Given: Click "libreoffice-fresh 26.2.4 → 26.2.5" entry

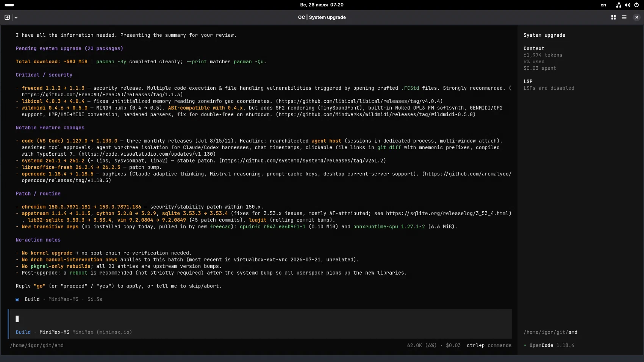Looking at the screenshot, I should pos(71,167).
